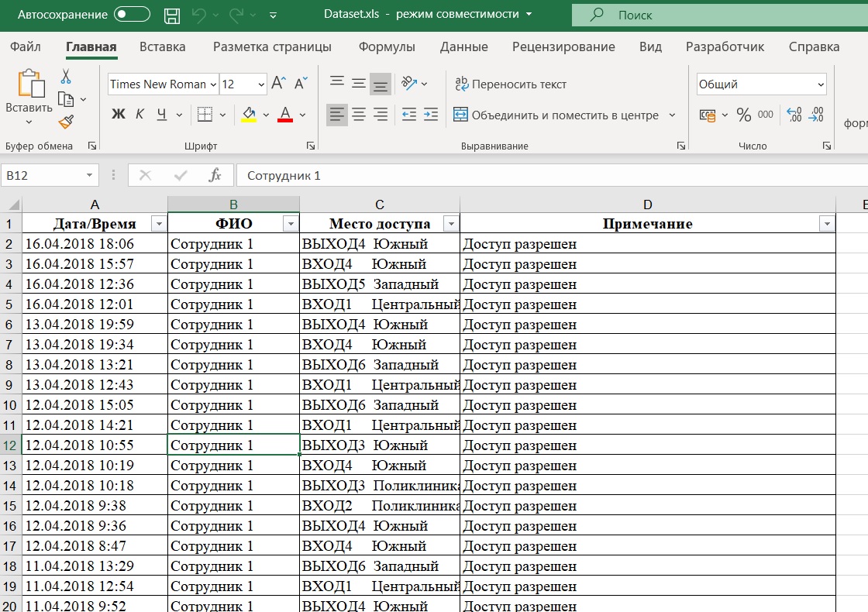Open font color palette dropdown
This screenshot has height=612, width=868.
(x=302, y=115)
